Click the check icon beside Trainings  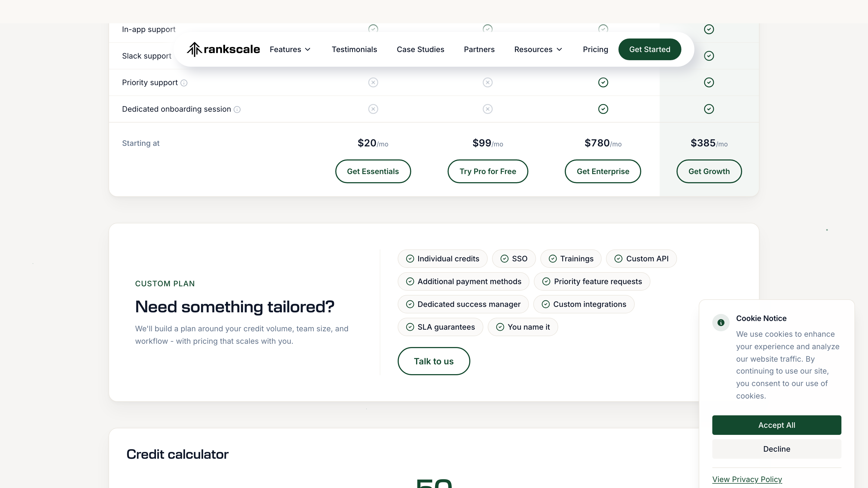pos(553,259)
